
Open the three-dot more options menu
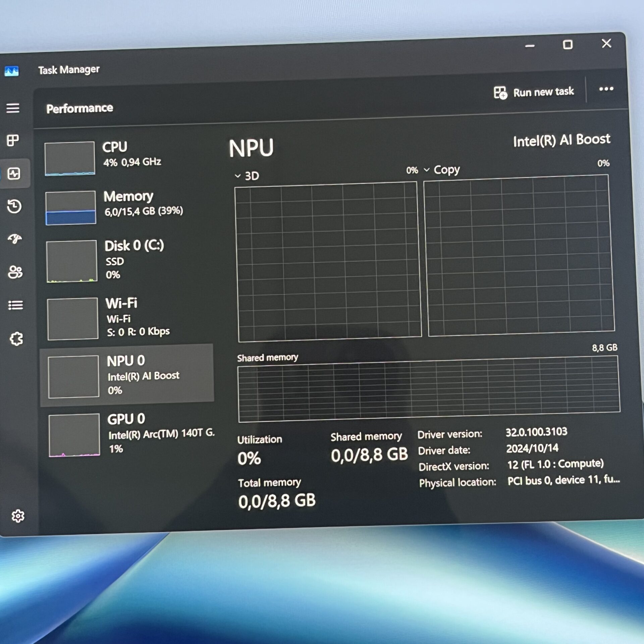606,89
